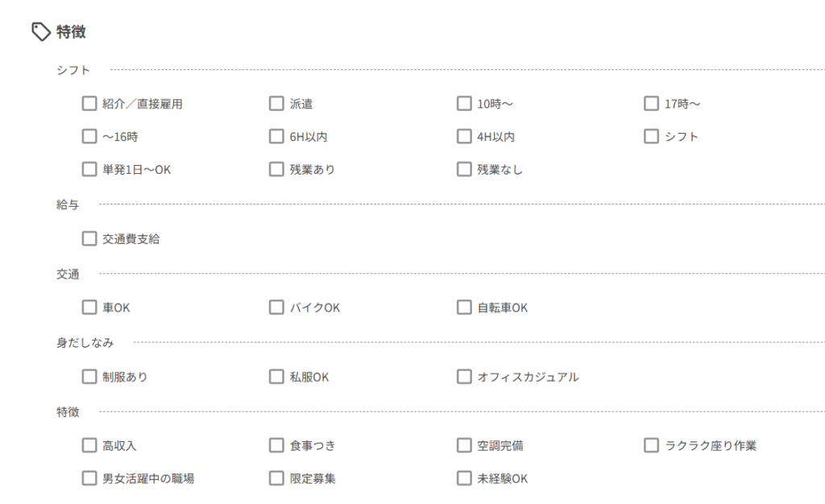Check the 制服あり box

89,376
